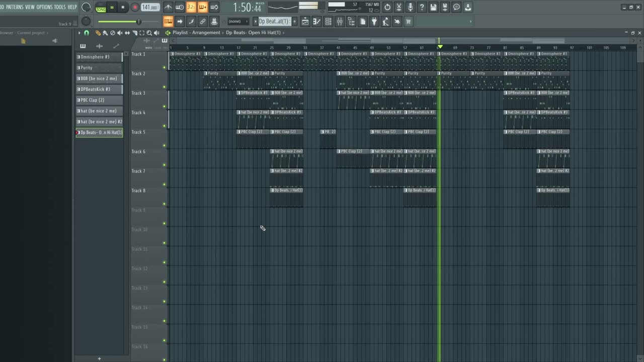Screen dimensions: 644x362
Task: Open the OPTIONS menu
Action: (x=44, y=7)
